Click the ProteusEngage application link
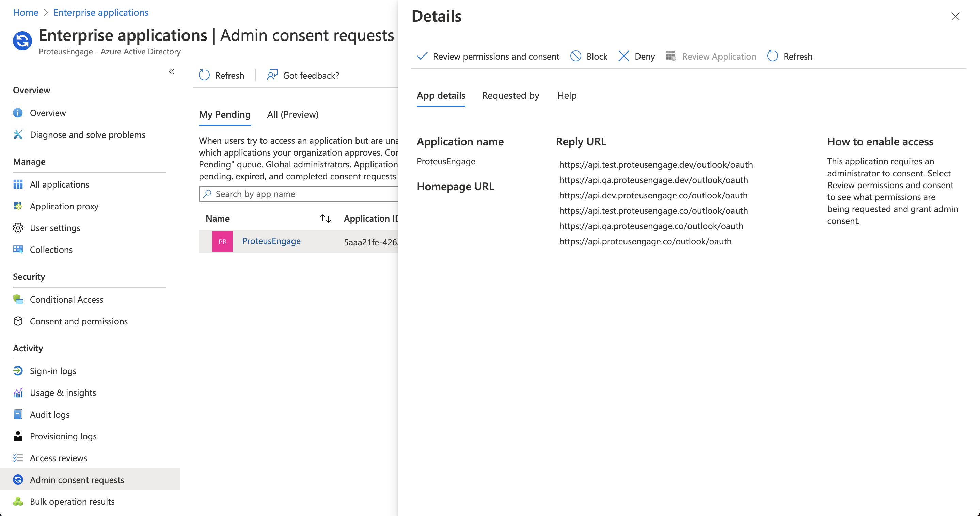980x516 pixels. (271, 241)
